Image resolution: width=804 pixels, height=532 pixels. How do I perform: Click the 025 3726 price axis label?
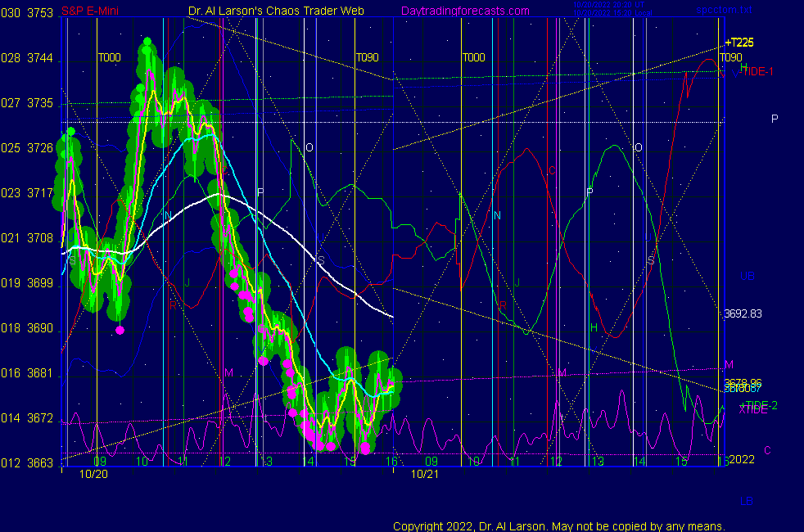pos(27,148)
